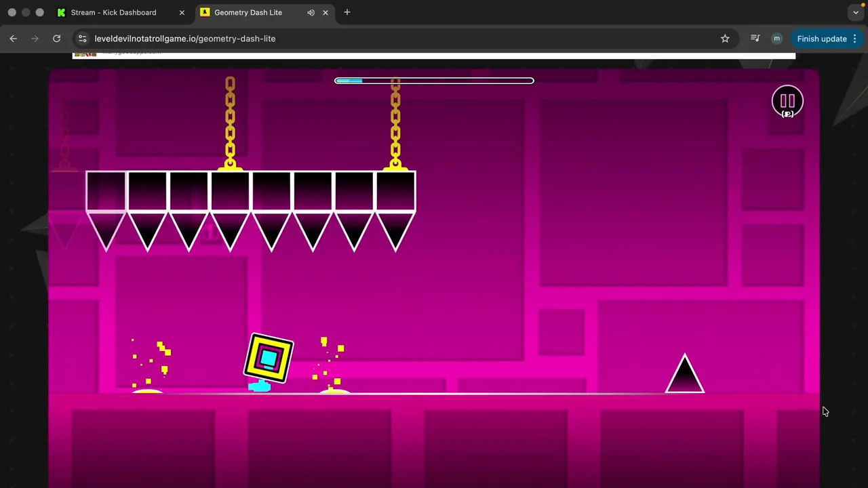Close the Stream - Kick Dashboard tab
868x488 pixels.
tap(182, 12)
